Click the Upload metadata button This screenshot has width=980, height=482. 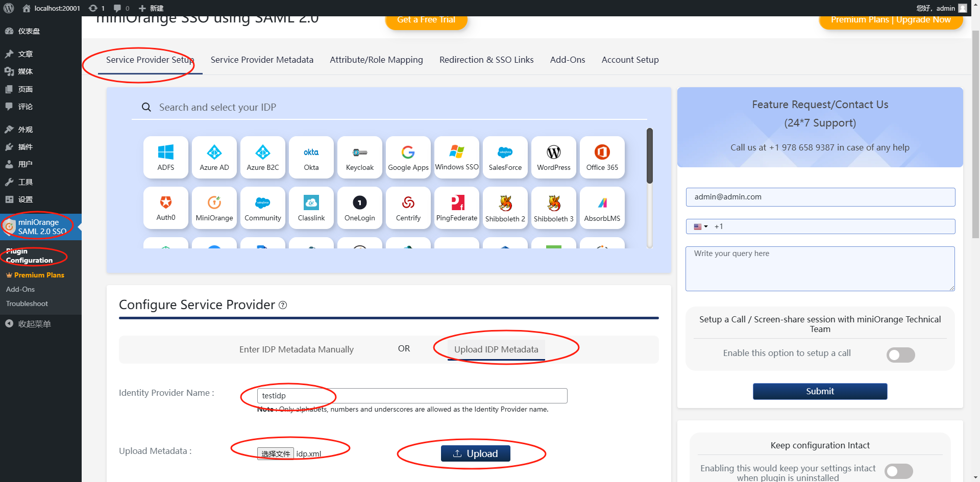tap(475, 453)
